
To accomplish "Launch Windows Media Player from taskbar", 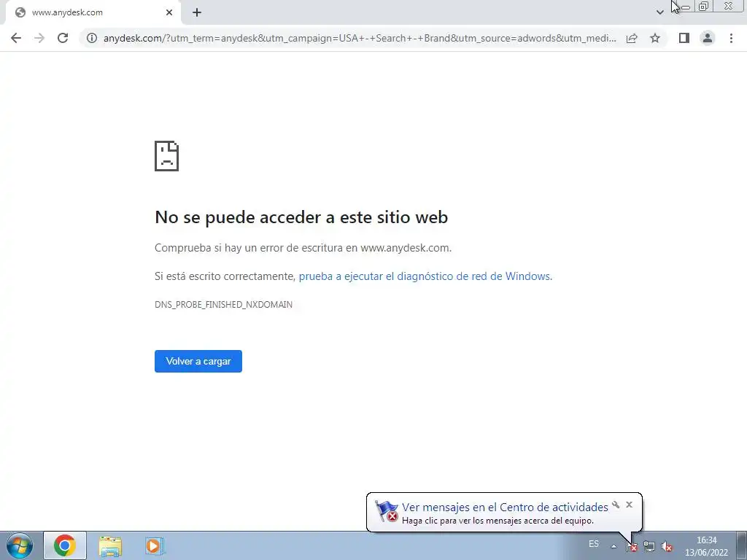I will click(x=155, y=545).
